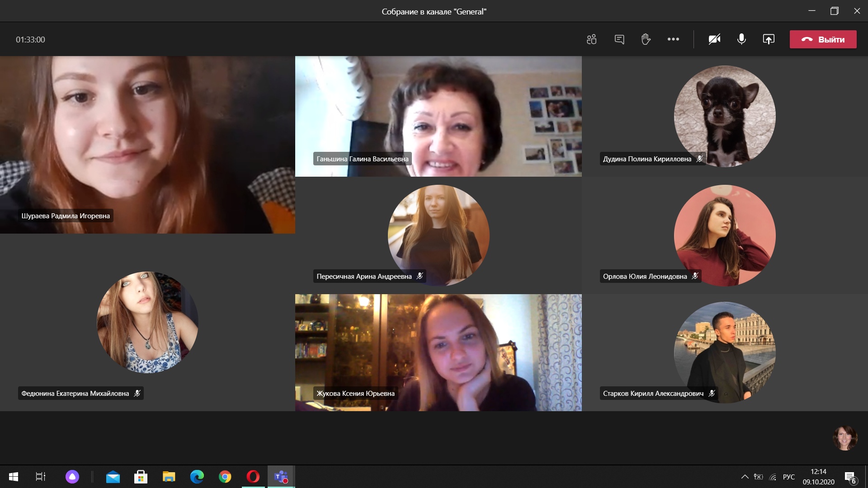
Task: Open the share content tray
Action: (x=769, y=39)
